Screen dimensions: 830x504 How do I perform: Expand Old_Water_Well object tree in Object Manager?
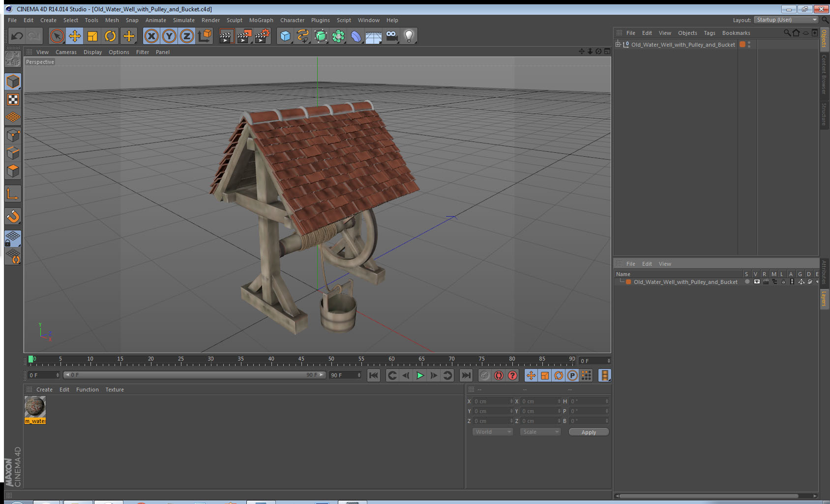click(618, 44)
